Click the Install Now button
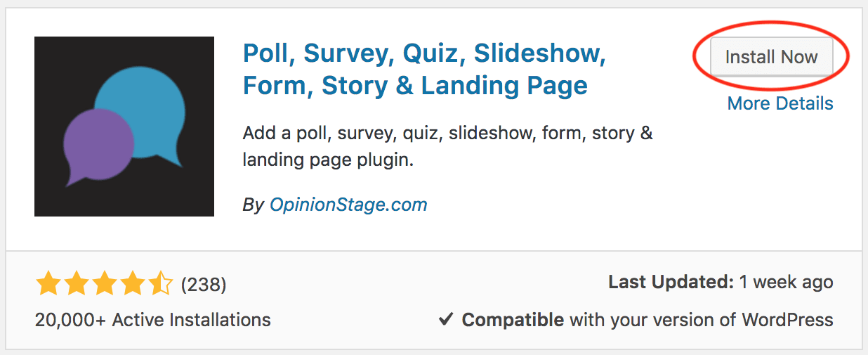 pyautogui.click(x=771, y=57)
